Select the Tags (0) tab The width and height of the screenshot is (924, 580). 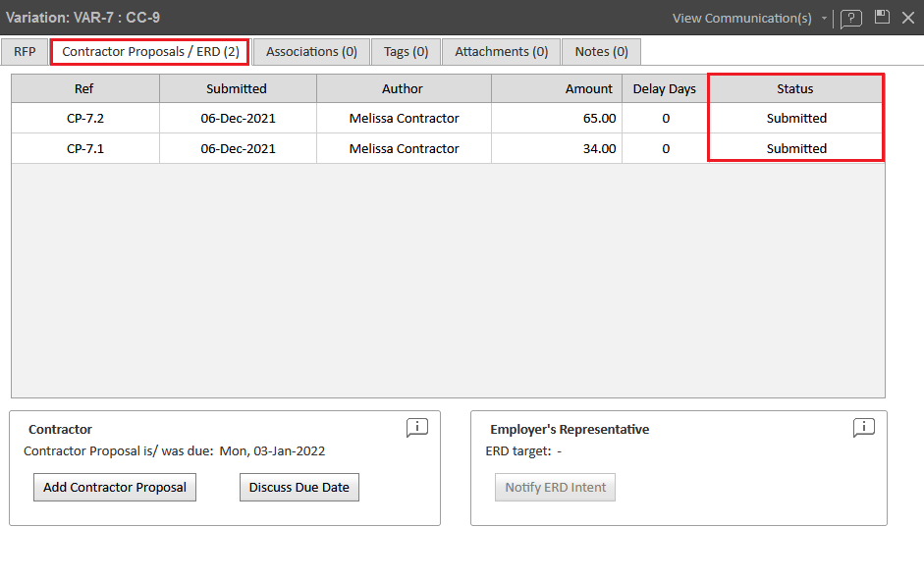(x=406, y=51)
